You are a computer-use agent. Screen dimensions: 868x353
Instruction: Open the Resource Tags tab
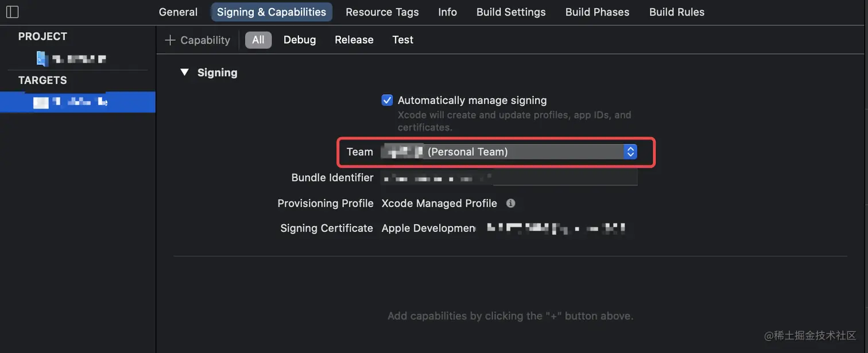pyautogui.click(x=382, y=12)
